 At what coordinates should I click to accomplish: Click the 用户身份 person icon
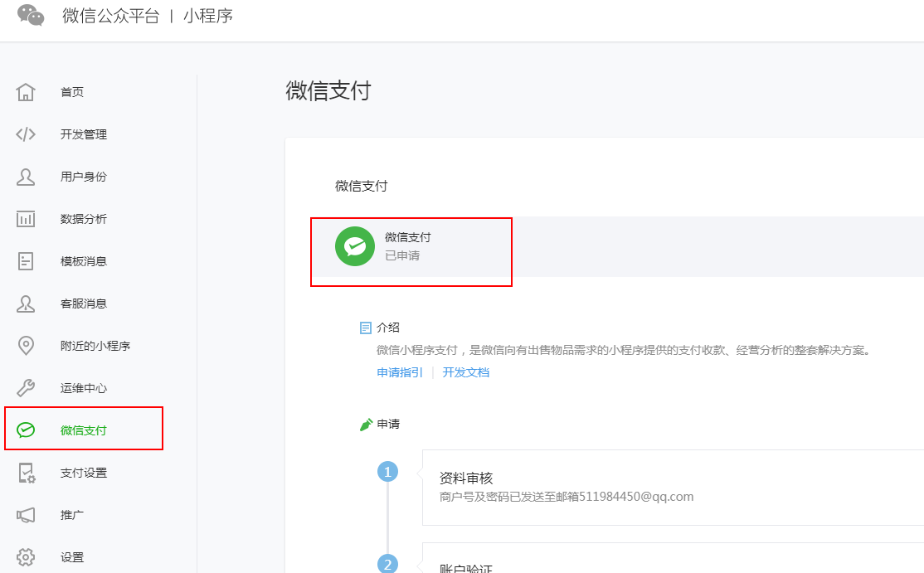pos(26,177)
